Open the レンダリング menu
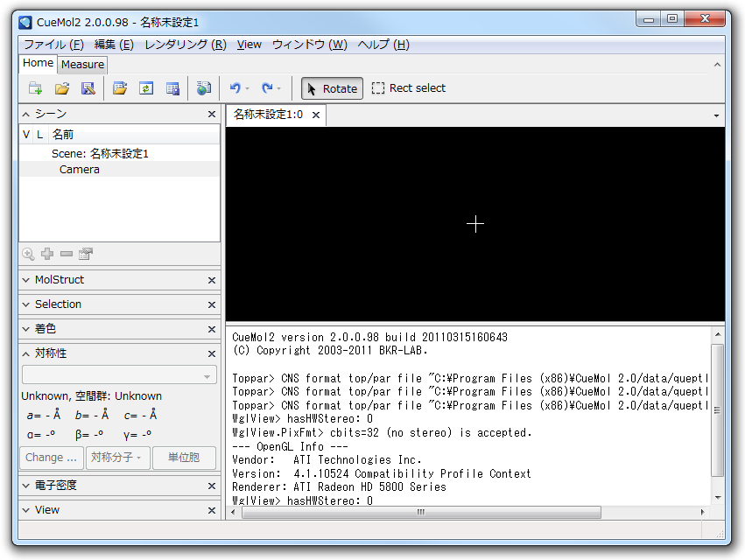Viewport: 745px width, 560px height. click(185, 45)
